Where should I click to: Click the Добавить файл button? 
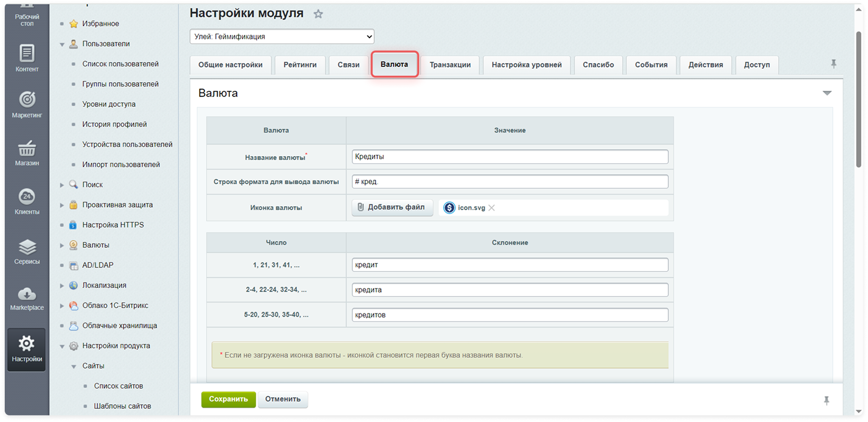point(392,207)
